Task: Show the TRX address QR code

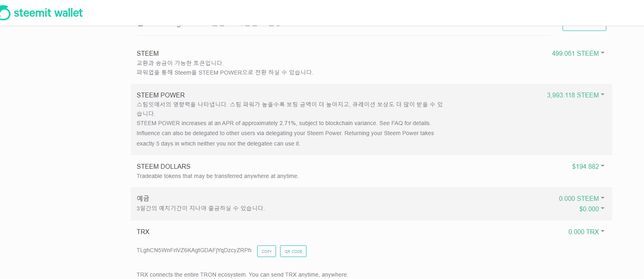Action: point(293,251)
